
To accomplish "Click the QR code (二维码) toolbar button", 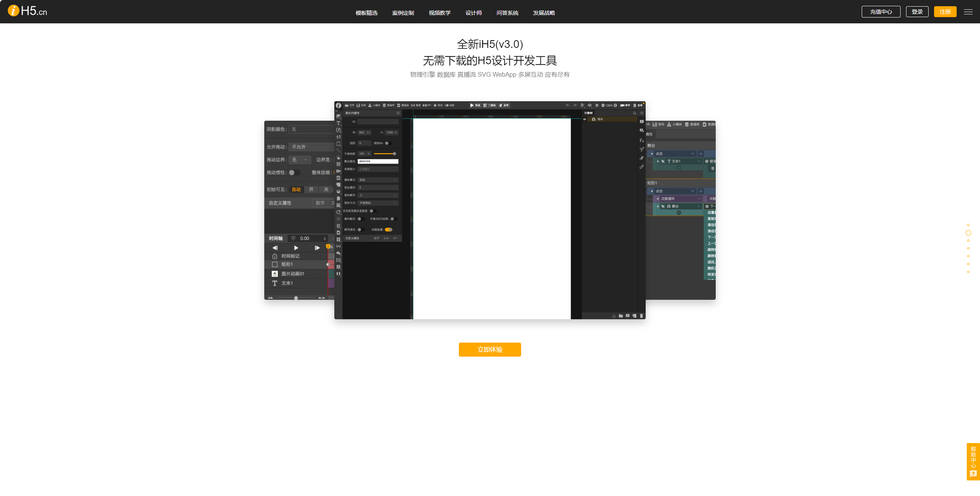I will coord(490,105).
